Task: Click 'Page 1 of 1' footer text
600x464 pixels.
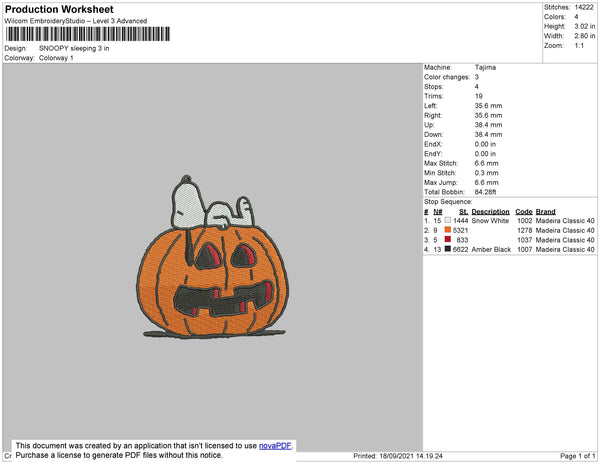Action: pos(577,456)
